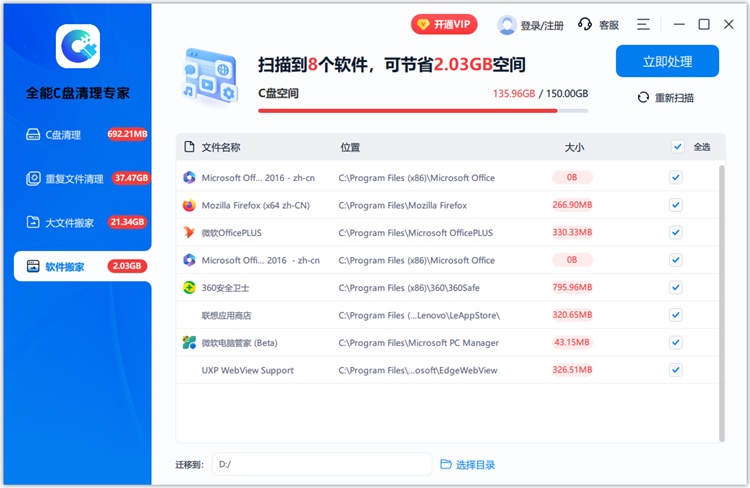Click the 大文件搬家 folder icon

(x=33, y=222)
